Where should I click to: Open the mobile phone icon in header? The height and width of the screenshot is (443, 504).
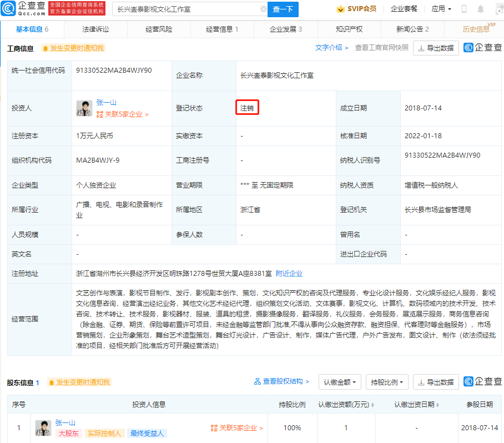pos(464,9)
